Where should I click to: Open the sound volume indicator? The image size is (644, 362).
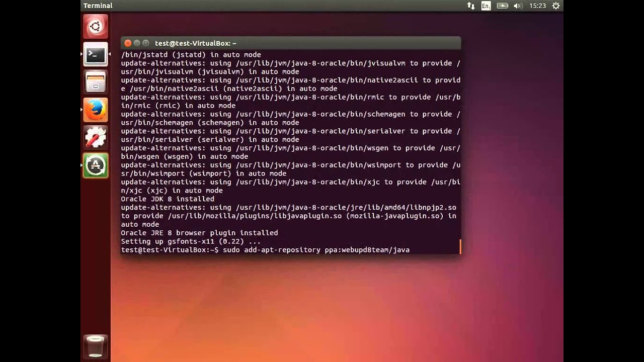point(517,6)
